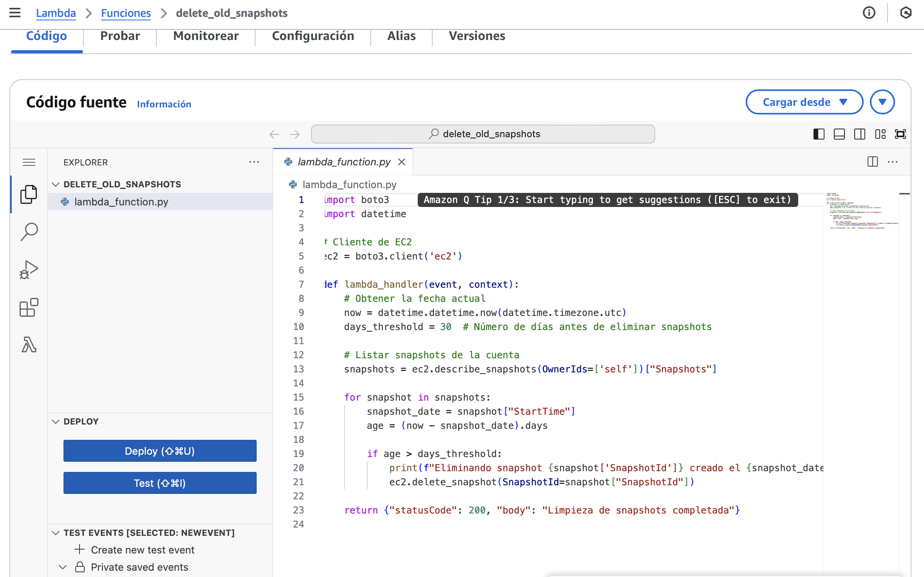The image size is (924, 577).
Task: Open the Versiones tab
Action: (x=477, y=36)
